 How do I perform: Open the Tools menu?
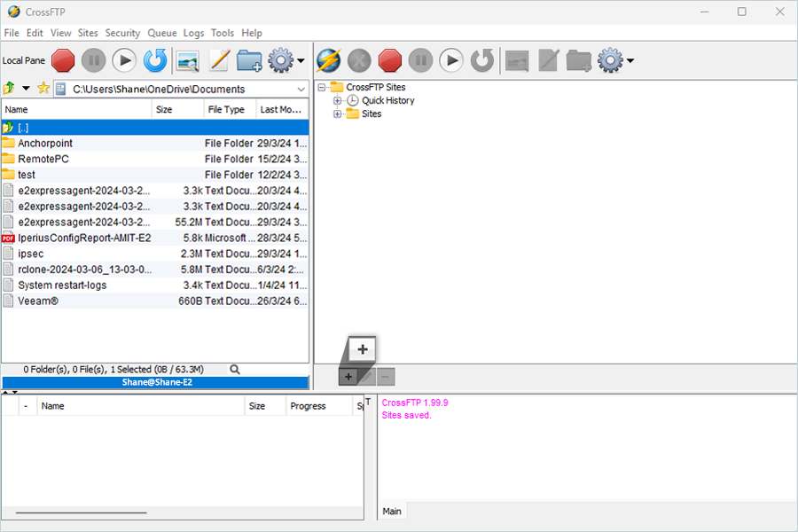point(223,33)
